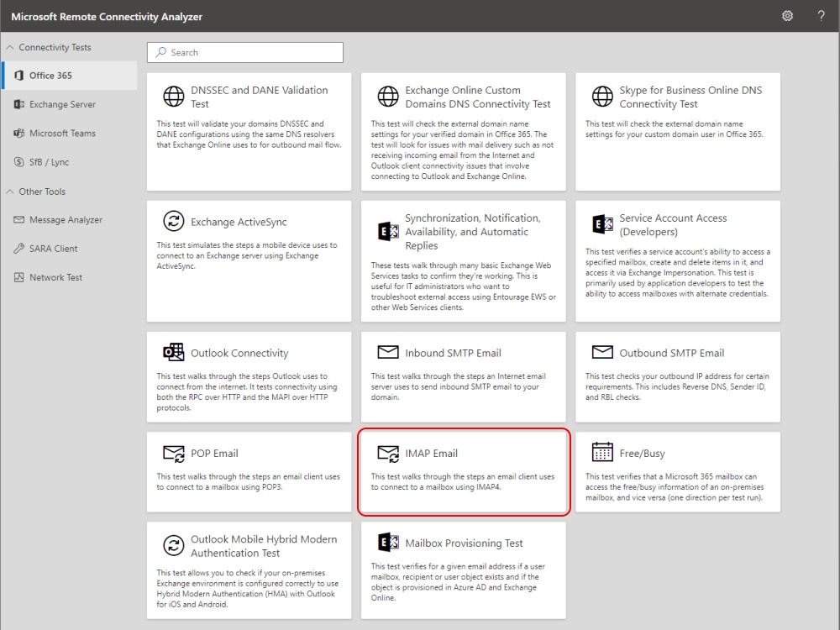Click the SARA Client wrench icon
This screenshot has width=840, height=630.
tap(18, 249)
